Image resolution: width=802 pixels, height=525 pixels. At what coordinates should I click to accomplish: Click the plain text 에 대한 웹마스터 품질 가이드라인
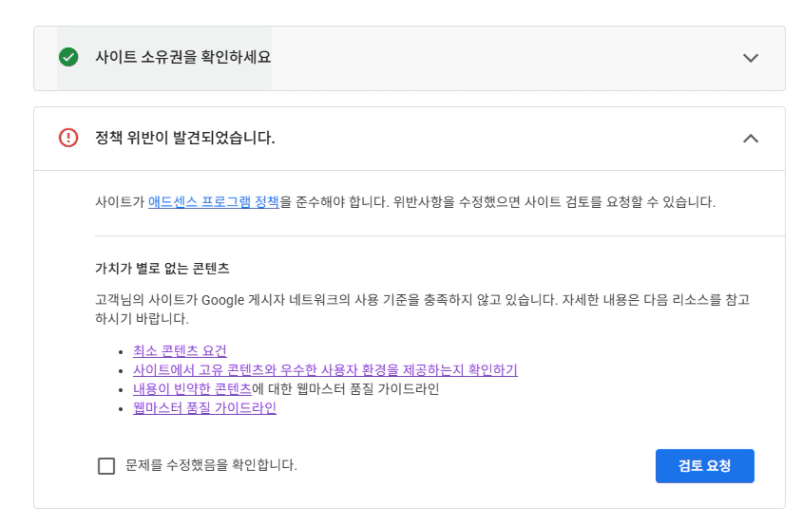point(345,389)
